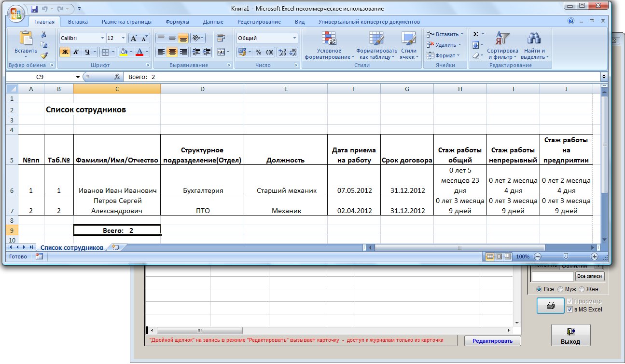Click the percent style icon

pos(258,52)
